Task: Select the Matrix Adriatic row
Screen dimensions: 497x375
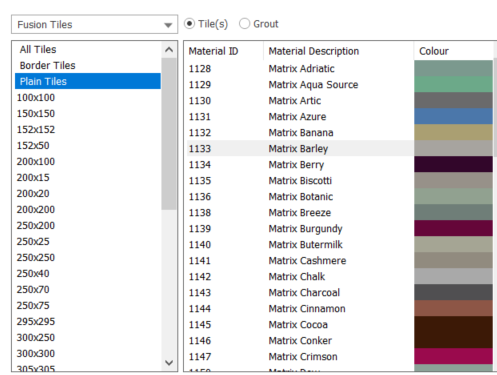Action: coord(340,68)
